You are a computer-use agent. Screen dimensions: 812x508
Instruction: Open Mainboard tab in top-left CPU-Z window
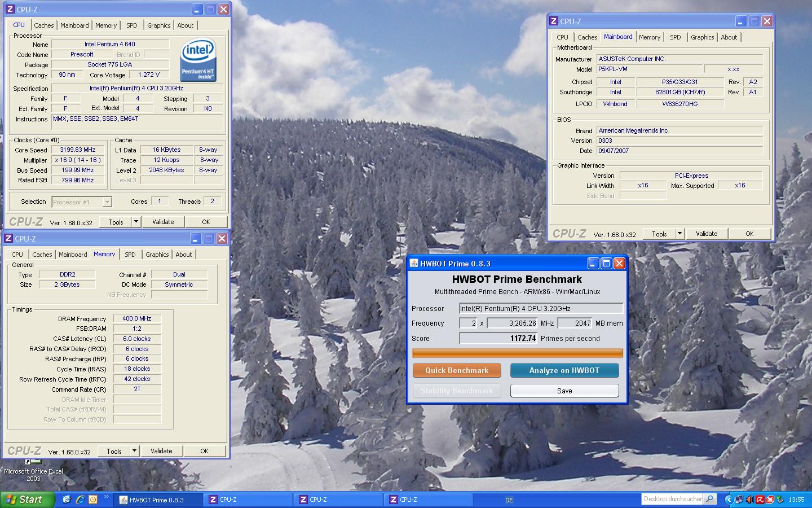(74, 25)
